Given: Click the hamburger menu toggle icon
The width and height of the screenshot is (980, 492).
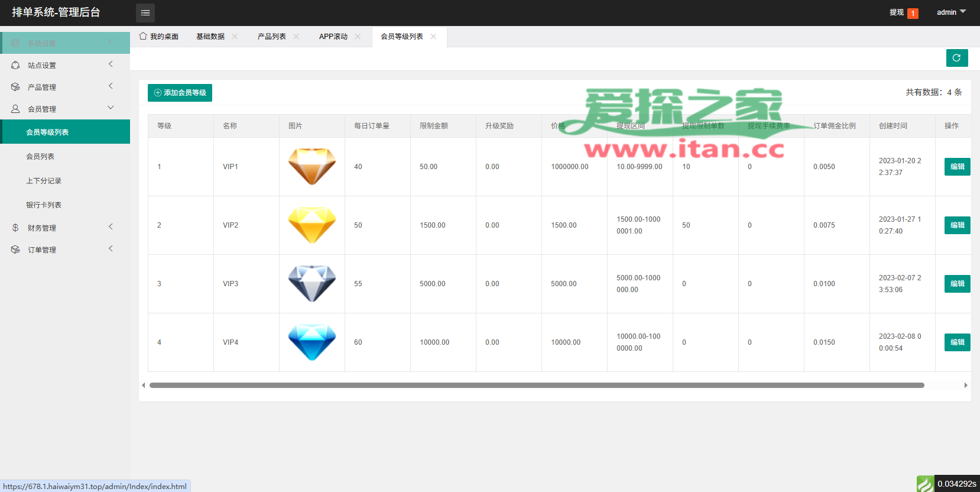Looking at the screenshot, I should coord(145,12).
